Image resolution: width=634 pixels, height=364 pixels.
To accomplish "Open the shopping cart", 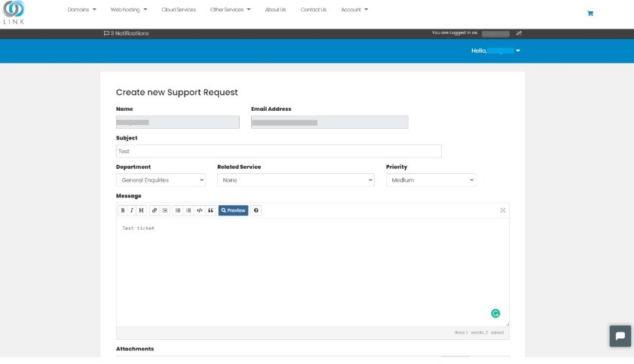I will (x=590, y=14).
